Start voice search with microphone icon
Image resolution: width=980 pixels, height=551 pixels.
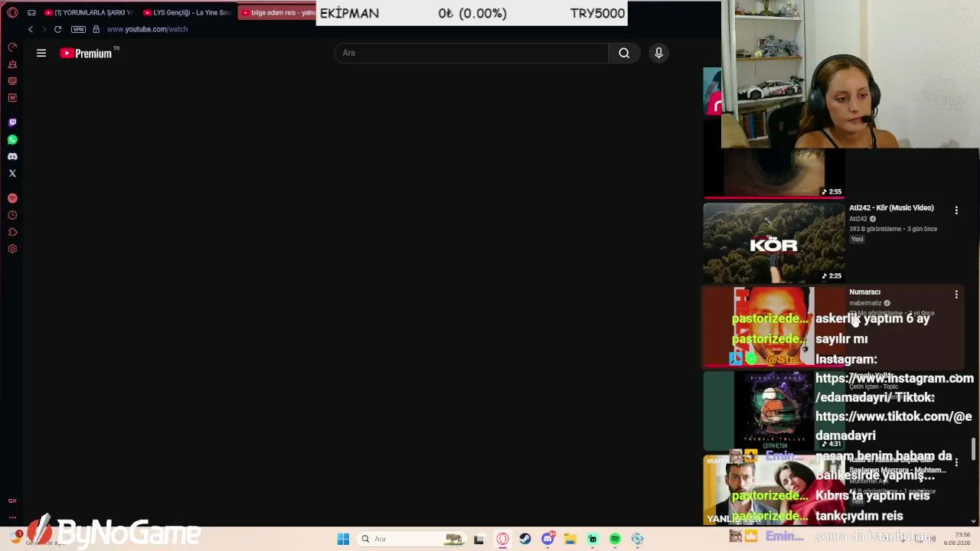(658, 53)
